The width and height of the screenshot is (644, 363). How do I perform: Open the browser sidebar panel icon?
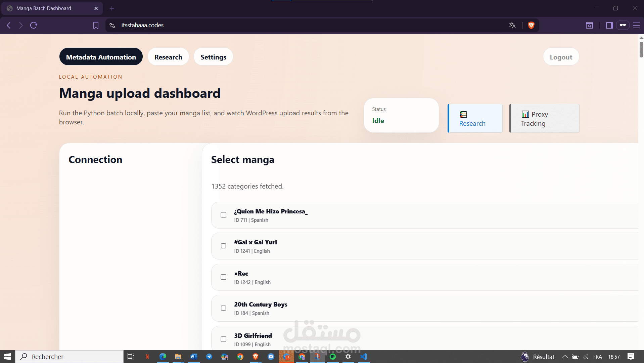[609, 25]
